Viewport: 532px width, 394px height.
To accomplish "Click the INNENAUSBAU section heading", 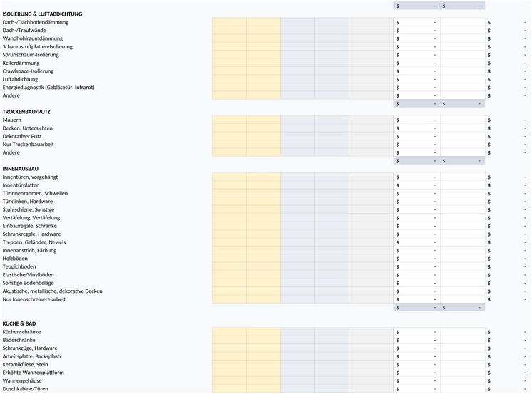I will point(21,169).
